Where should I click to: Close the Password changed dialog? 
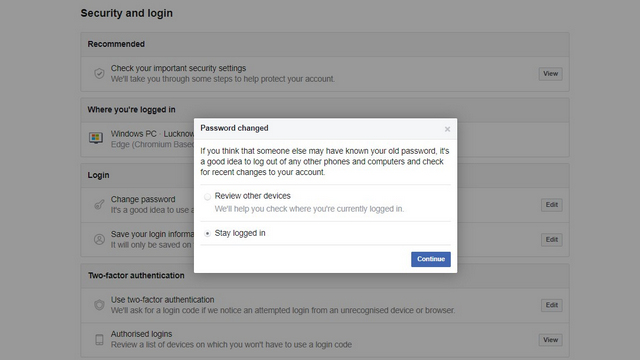click(x=447, y=129)
